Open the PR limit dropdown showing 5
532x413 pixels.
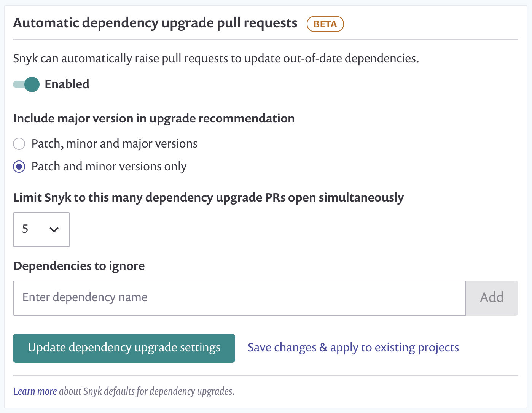[x=41, y=229]
